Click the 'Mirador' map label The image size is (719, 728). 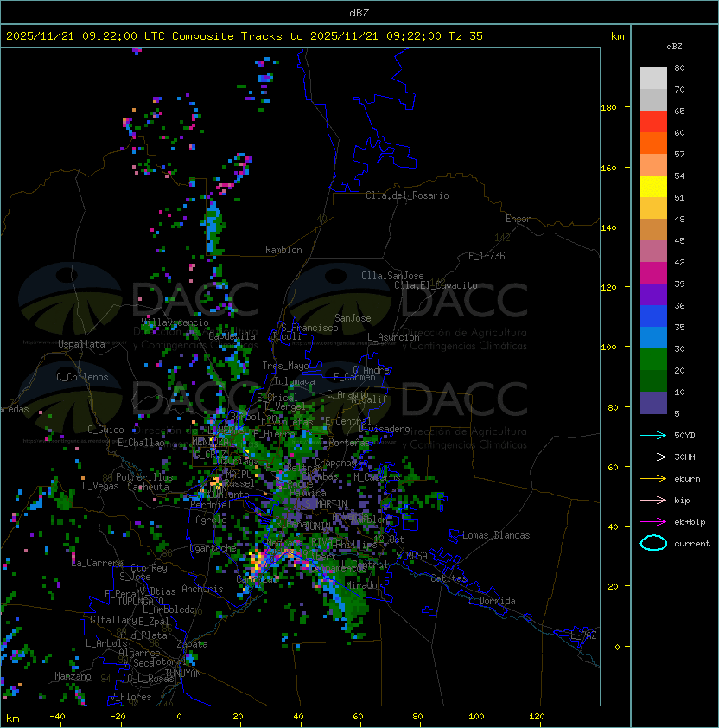coord(365,585)
